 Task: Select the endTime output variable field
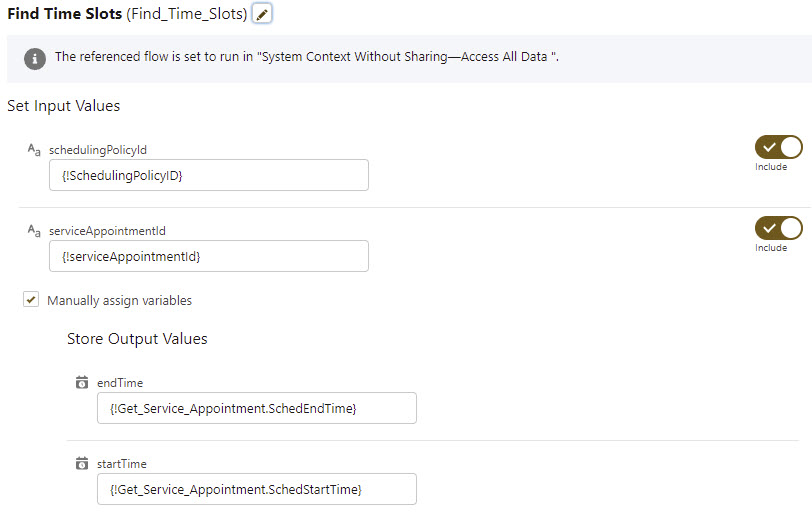click(256, 408)
